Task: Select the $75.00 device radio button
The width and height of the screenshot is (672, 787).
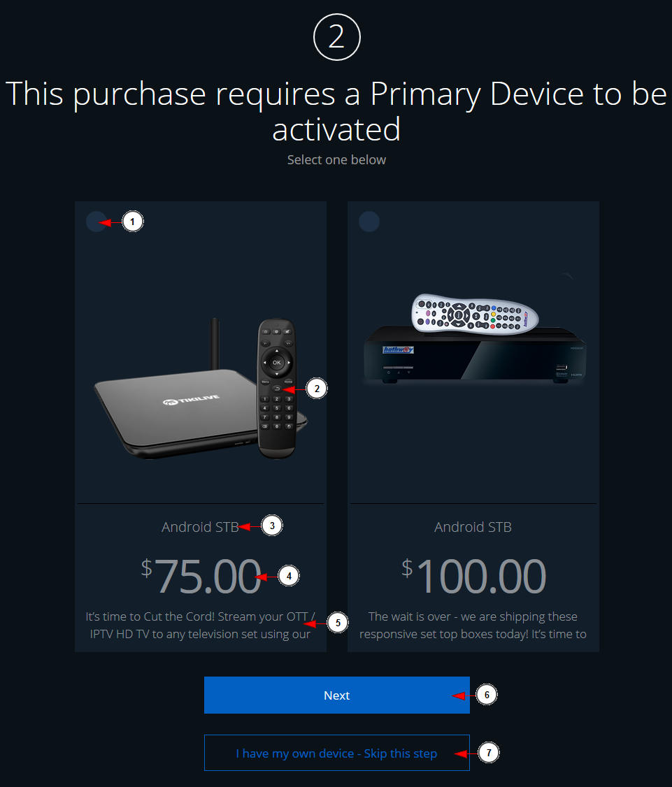Action: coord(96,222)
